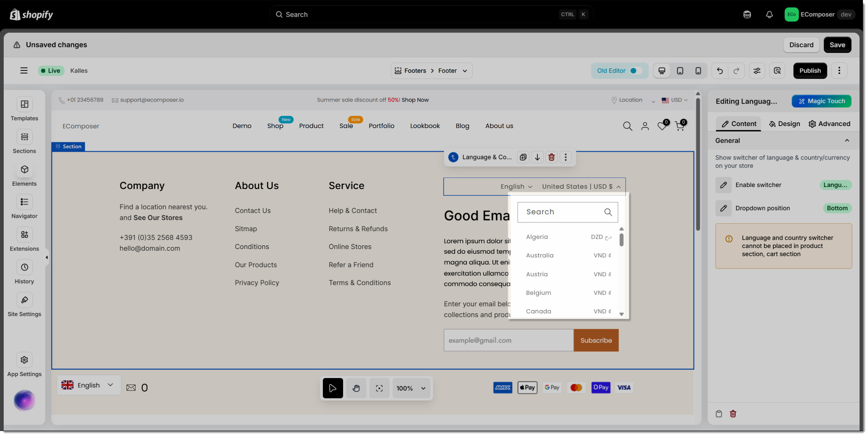This screenshot has width=868, height=436.
Task: Switch to the Design tab
Action: [x=784, y=124]
